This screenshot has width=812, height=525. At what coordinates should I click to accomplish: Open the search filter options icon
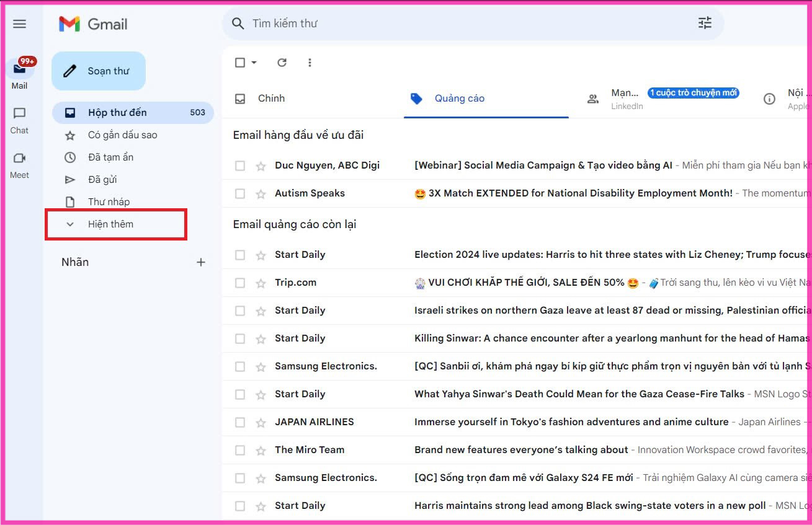[705, 24]
